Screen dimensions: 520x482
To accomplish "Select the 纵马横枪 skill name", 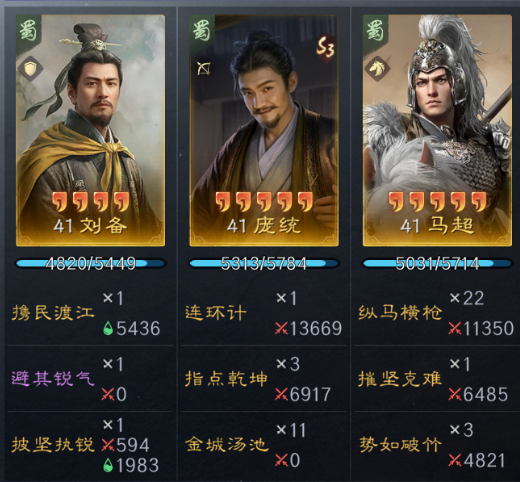I will [x=400, y=313].
